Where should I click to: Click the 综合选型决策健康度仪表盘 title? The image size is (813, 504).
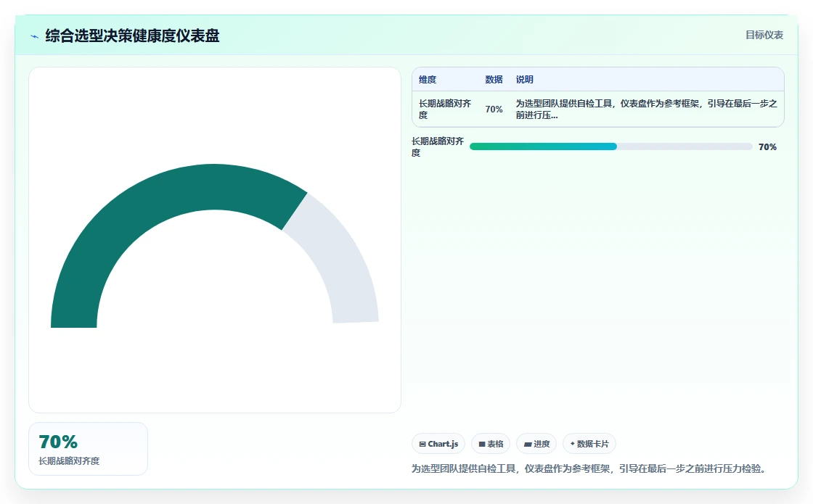pos(132,36)
